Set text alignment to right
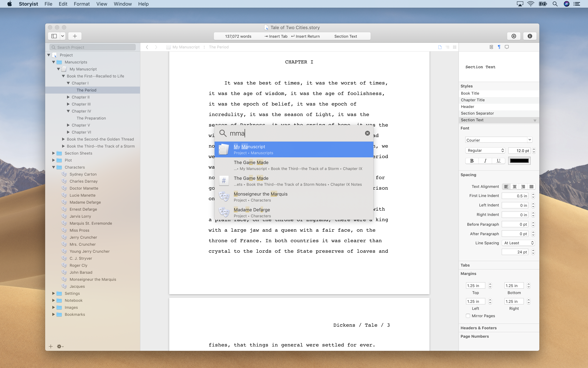Image resolution: width=588 pixels, height=368 pixels. (523, 186)
